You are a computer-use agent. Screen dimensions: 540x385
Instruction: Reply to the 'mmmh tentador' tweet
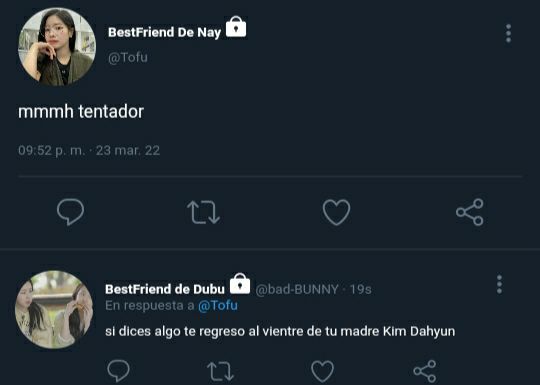tap(70, 212)
